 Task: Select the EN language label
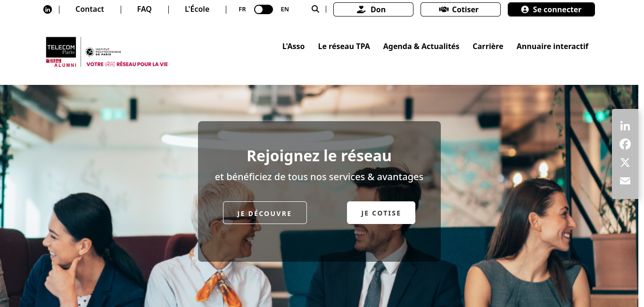tap(285, 9)
